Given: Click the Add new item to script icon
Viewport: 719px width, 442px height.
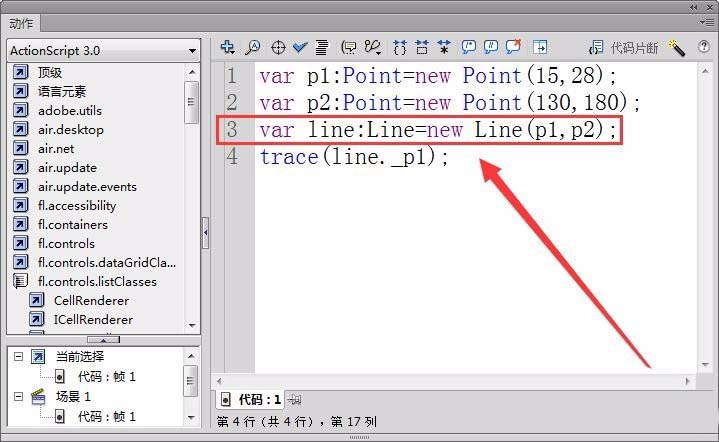Looking at the screenshot, I should tap(227, 47).
